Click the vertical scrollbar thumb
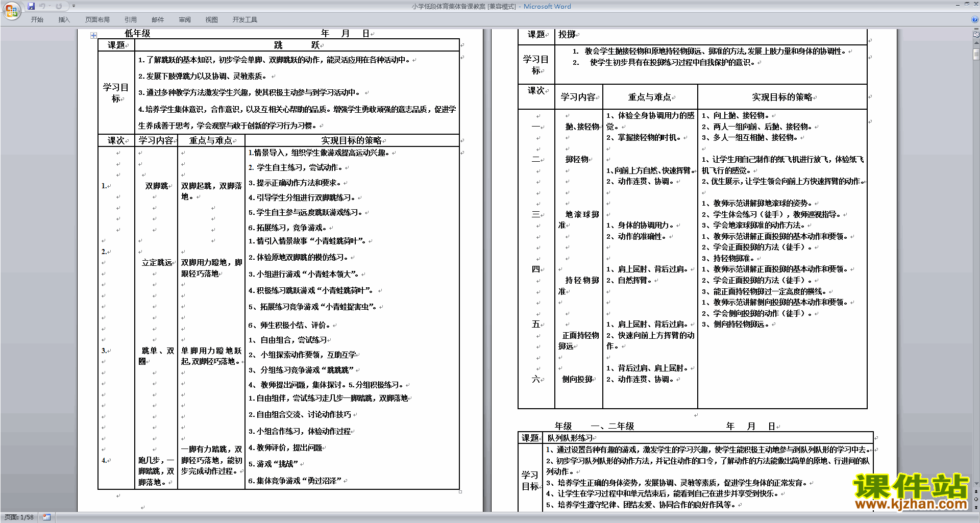This screenshot has width=980, height=523. (x=976, y=54)
